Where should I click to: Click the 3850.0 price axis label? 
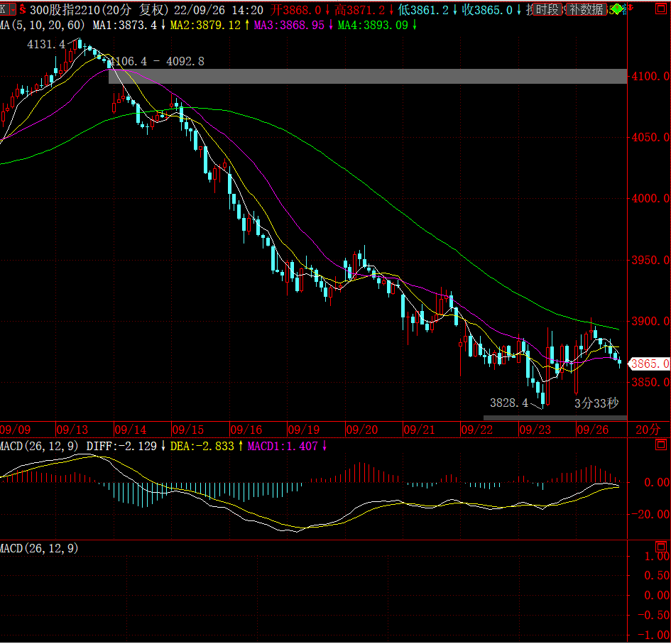click(x=651, y=382)
